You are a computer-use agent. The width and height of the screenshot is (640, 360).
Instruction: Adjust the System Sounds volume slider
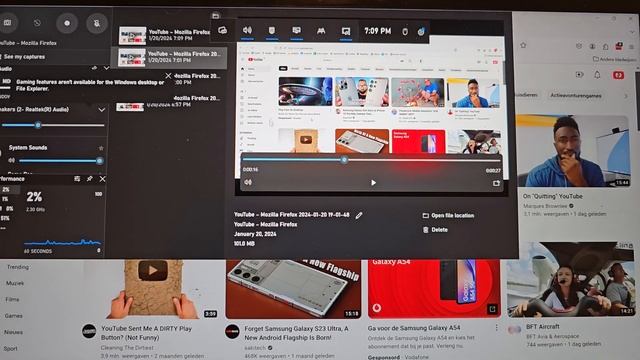(60, 161)
